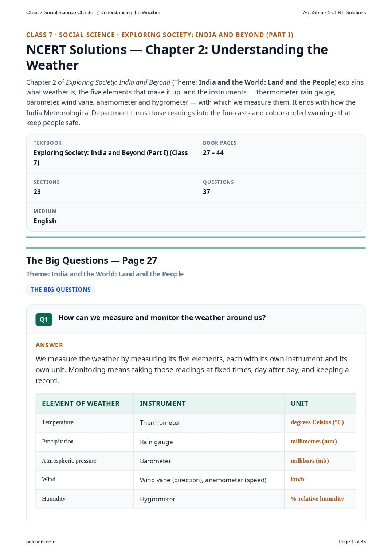Viewport: 392px width, 555px height.
Task: Click the aglasem.com footer link
Action: 41,542
